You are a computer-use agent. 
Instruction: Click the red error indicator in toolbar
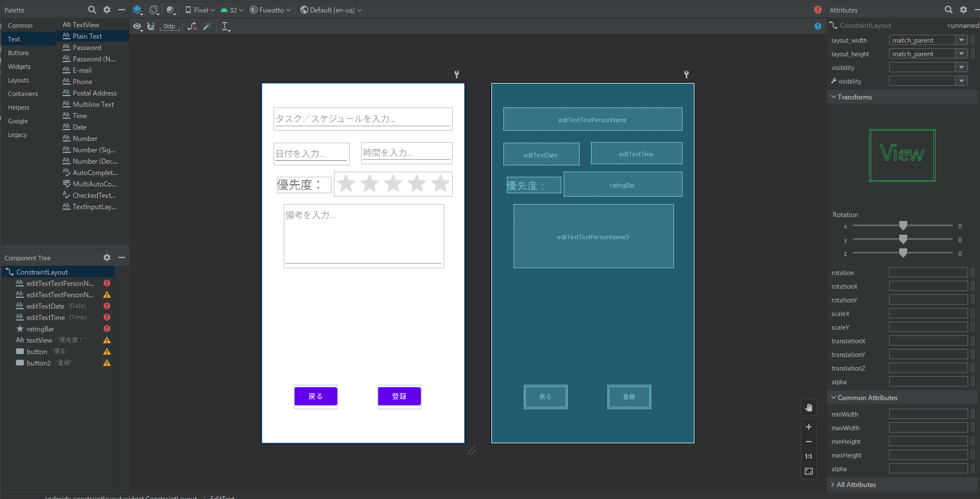coord(818,10)
